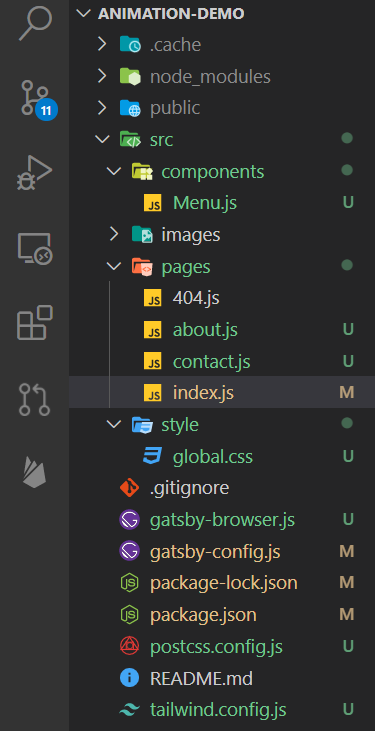Click the M status on index.js
The height and width of the screenshot is (731, 375).
(347, 393)
